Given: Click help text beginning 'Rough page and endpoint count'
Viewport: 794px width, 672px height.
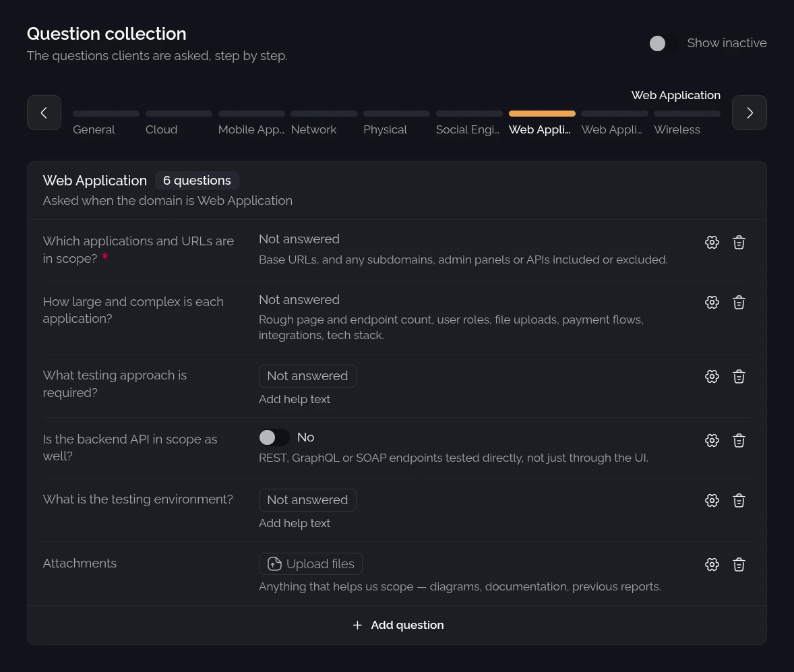Looking at the screenshot, I should tap(451, 328).
